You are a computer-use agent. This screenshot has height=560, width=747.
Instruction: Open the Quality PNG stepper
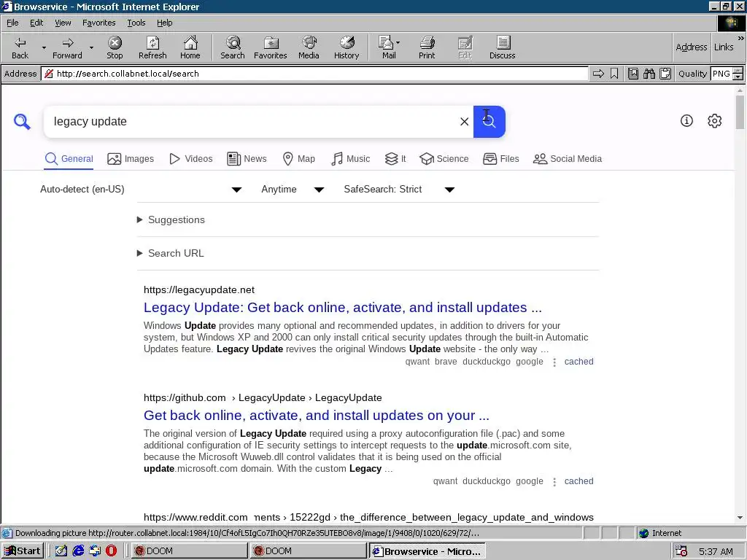(x=738, y=74)
